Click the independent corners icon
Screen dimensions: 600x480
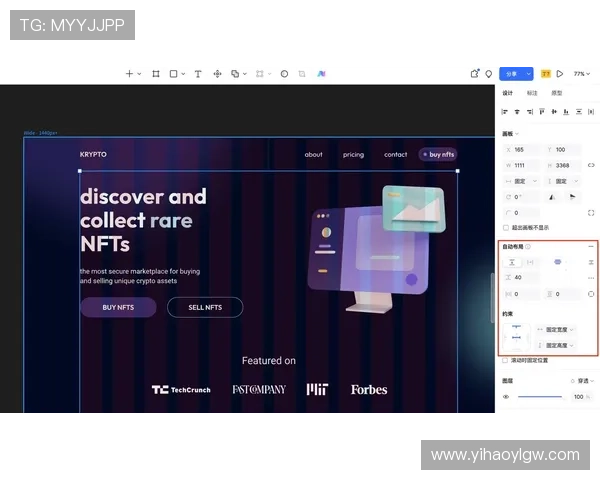pyautogui.click(x=591, y=212)
